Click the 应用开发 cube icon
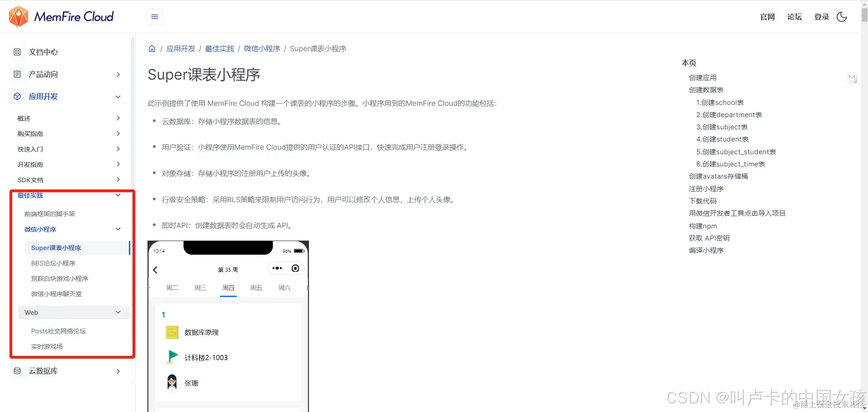Screen dimensions: 868x412 click(17, 96)
